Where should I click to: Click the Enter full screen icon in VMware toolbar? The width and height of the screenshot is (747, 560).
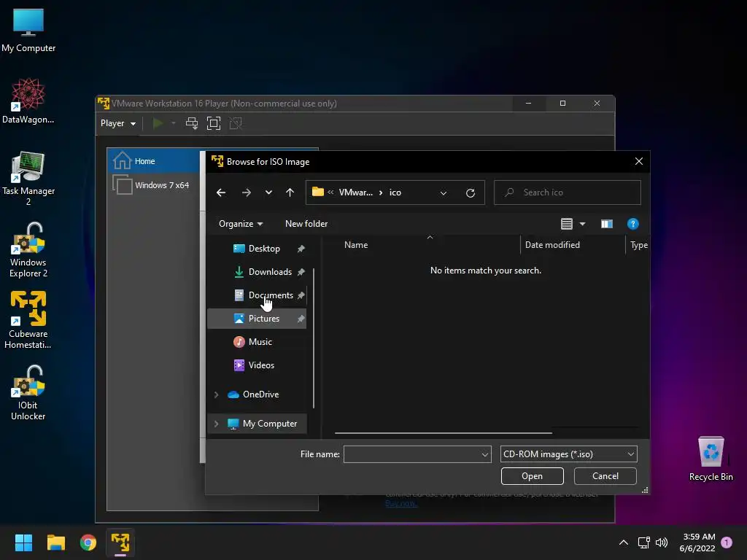coord(214,123)
